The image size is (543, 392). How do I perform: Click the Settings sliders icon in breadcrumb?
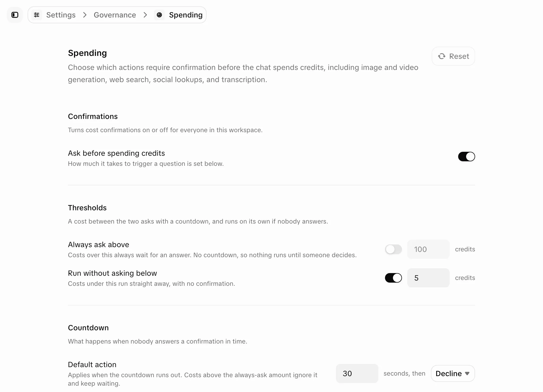pos(37,15)
